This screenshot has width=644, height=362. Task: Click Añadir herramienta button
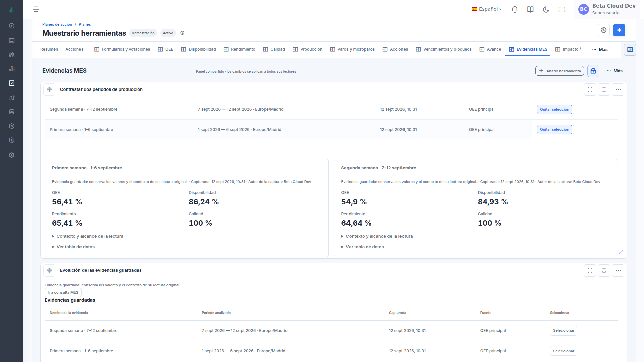click(x=559, y=71)
